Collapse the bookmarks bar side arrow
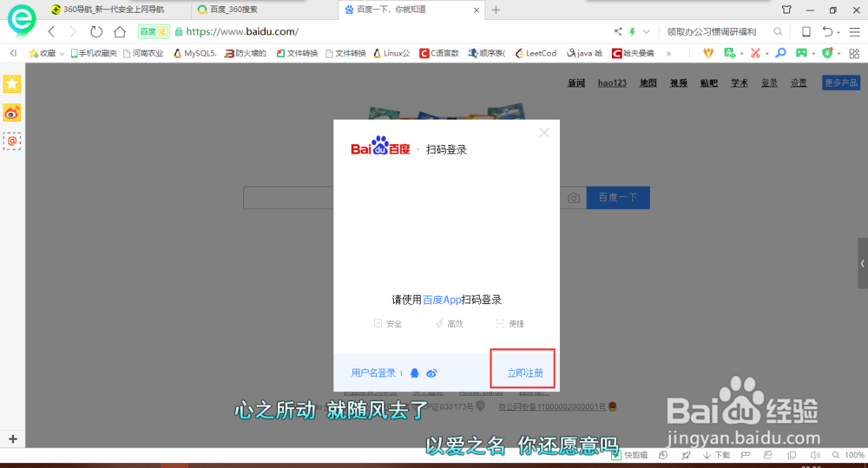This screenshot has width=868, height=468. (x=13, y=53)
